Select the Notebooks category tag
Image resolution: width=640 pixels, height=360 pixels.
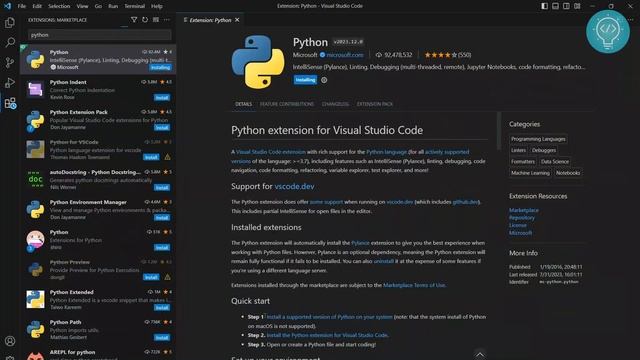568,173
